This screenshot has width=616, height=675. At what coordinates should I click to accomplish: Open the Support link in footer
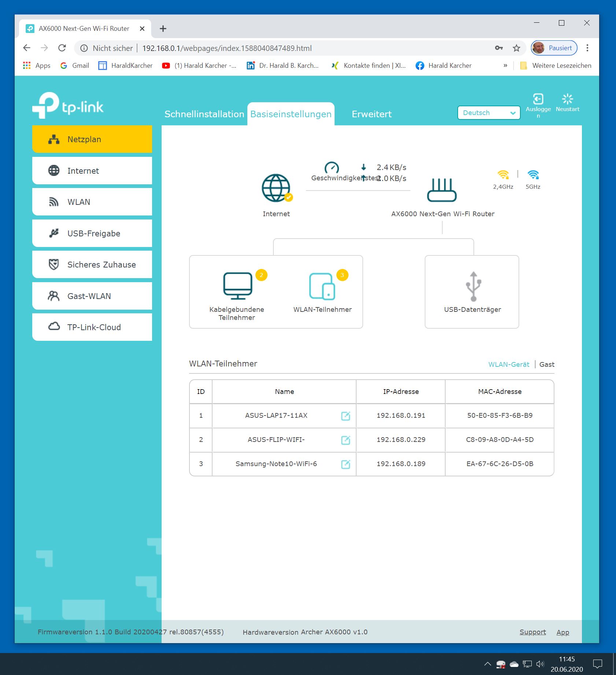[532, 632]
